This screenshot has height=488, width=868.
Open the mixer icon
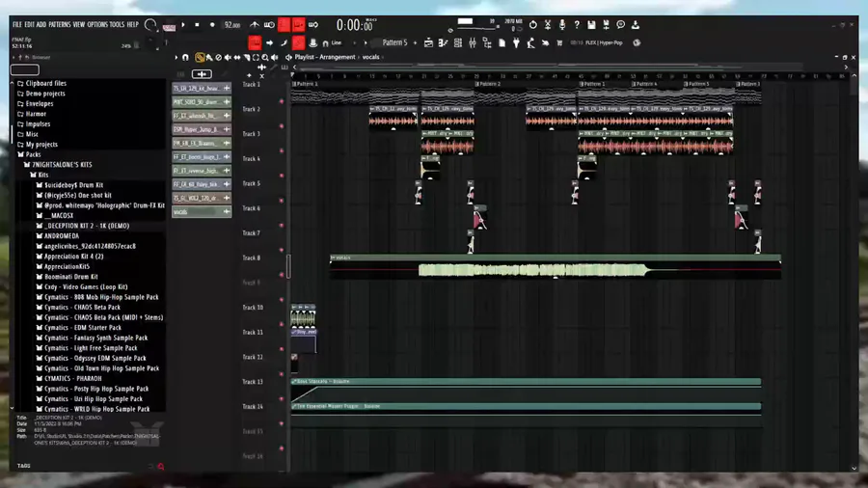tap(473, 43)
